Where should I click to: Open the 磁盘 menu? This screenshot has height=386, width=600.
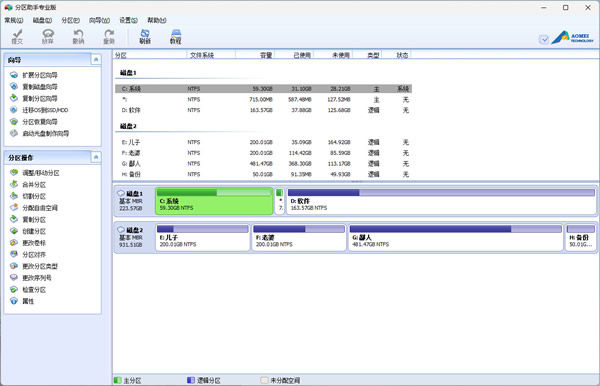[x=42, y=20]
